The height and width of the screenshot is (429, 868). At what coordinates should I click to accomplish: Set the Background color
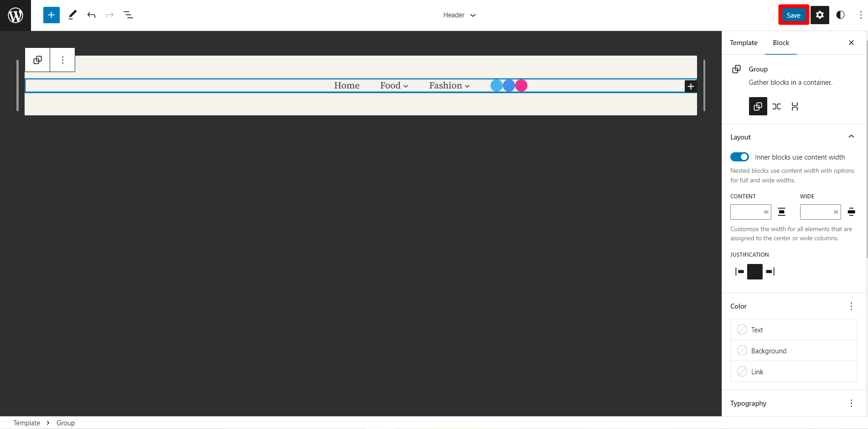[794, 351]
